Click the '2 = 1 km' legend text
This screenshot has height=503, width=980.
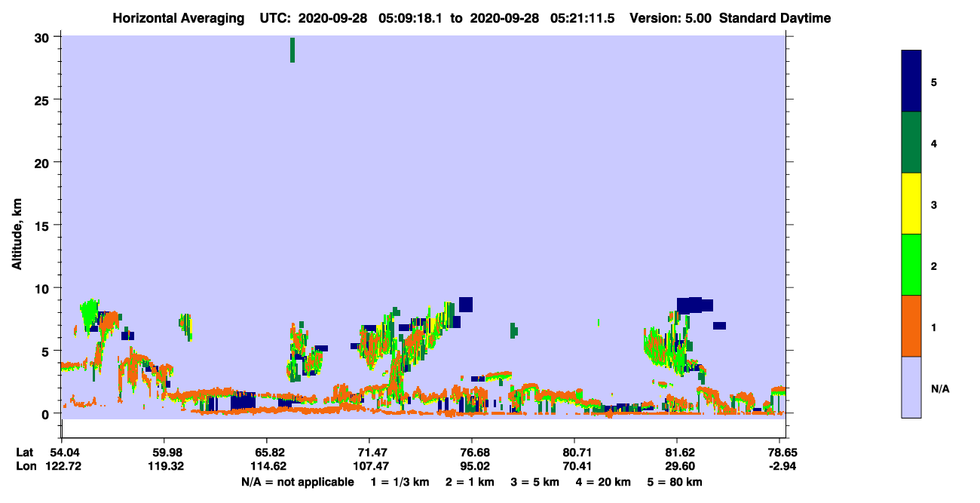tap(470, 482)
